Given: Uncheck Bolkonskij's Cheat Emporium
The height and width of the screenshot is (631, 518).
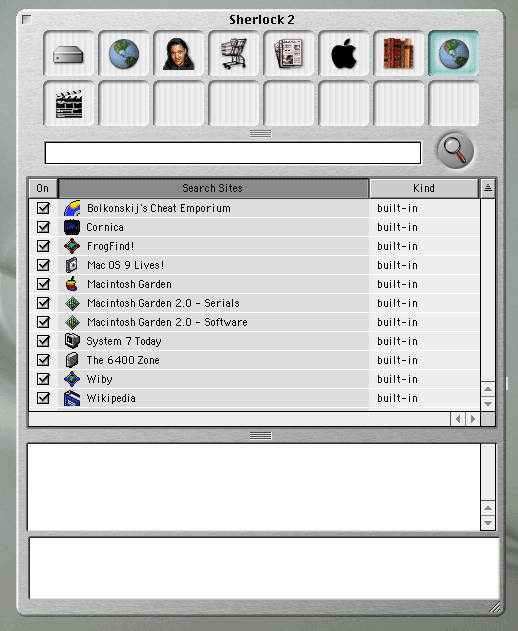Looking at the screenshot, I should [x=43, y=208].
